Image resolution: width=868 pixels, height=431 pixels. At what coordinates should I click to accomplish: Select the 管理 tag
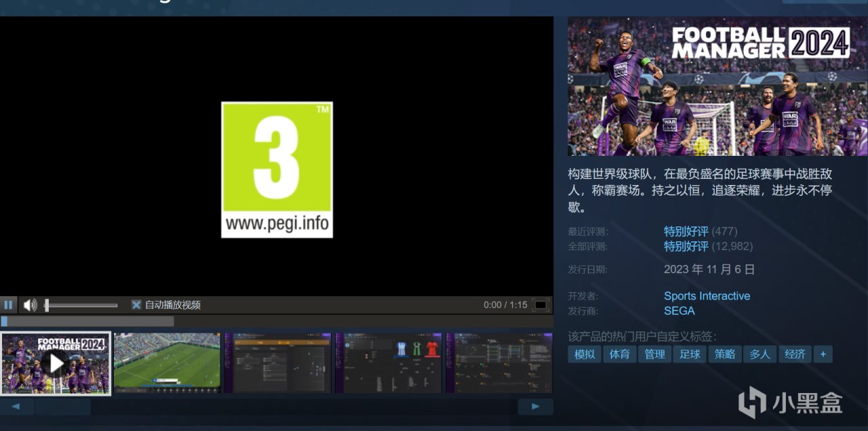point(654,354)
